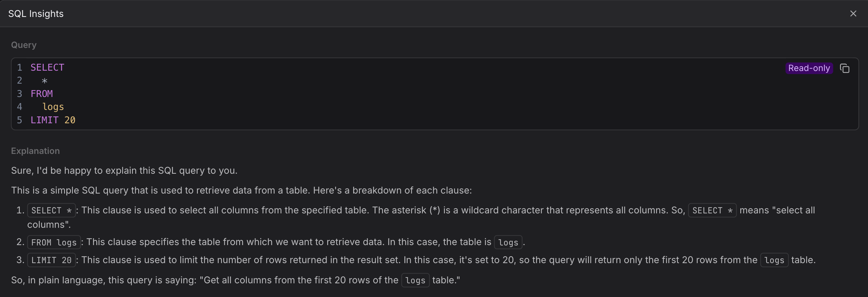Click the SELECT * chip near end of item 1
This screenshot has width=868, height=297.
(712, 210)
